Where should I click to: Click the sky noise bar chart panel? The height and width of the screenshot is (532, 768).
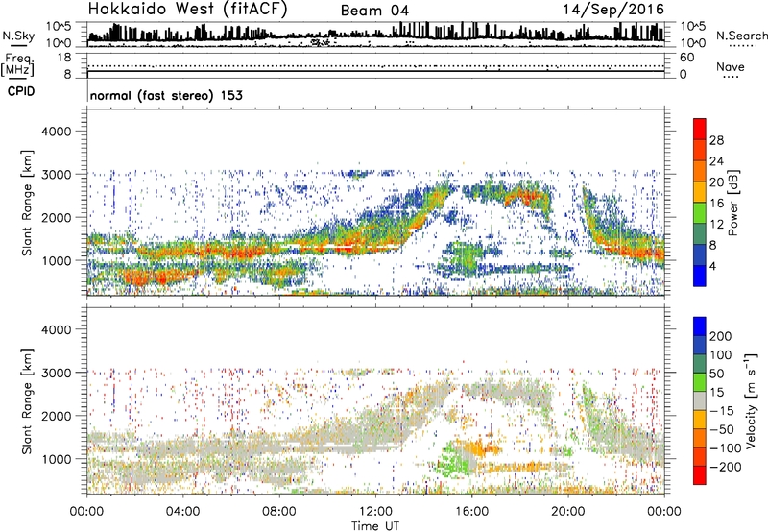(375, 35)
